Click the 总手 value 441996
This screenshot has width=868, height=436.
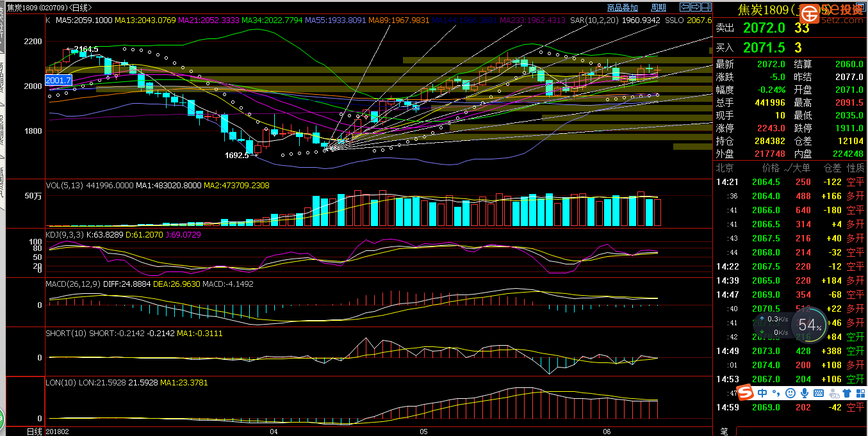pyautogui.click(x=769, y=102)
